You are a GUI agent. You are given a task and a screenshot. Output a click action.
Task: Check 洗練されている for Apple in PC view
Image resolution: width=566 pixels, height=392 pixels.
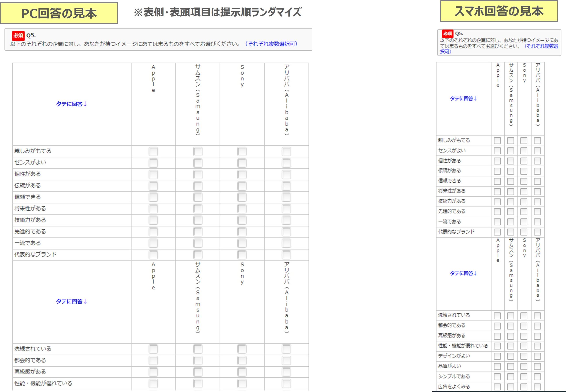pos(153,349)
